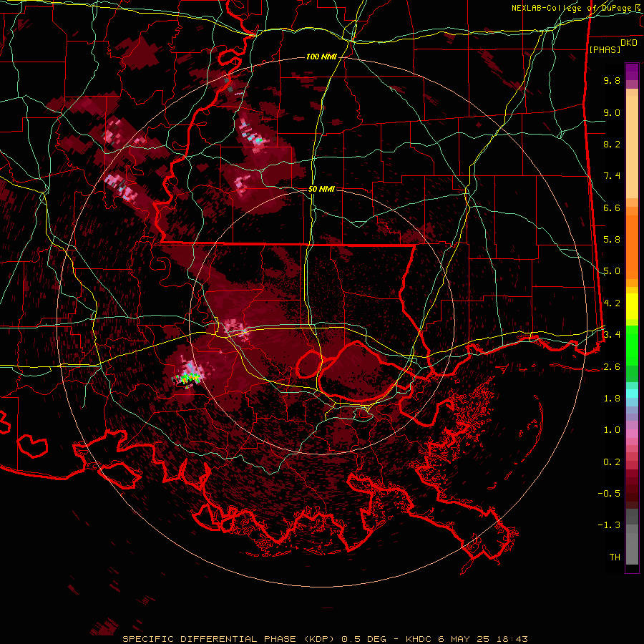Select the 0.2 scale value

coord(612,462)
